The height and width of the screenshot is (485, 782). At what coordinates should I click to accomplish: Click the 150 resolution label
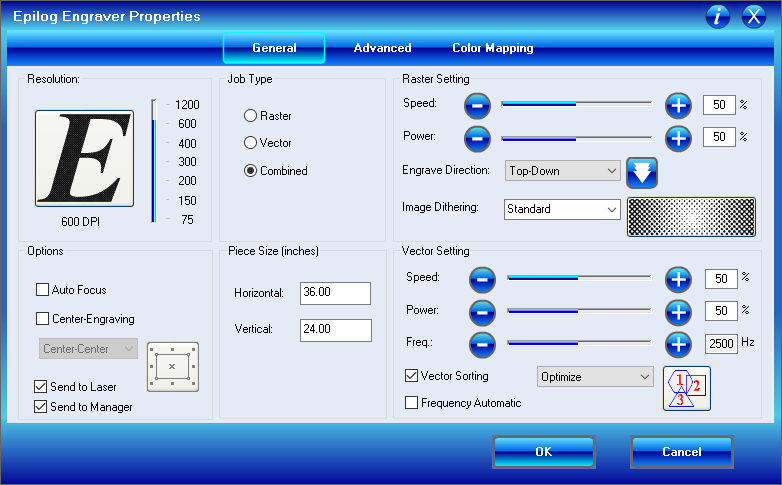pos(187,201)
